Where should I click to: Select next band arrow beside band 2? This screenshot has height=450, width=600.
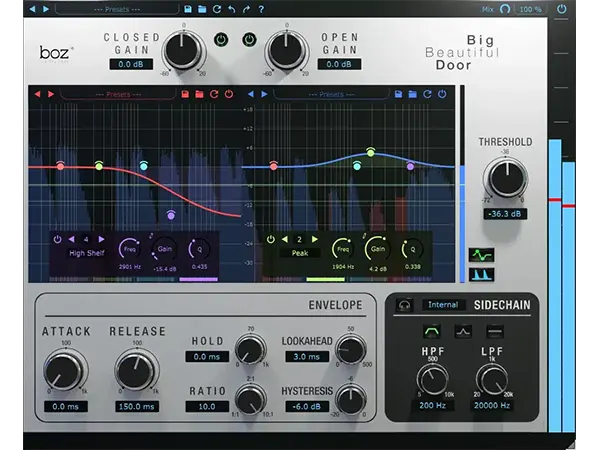[315, 239]
